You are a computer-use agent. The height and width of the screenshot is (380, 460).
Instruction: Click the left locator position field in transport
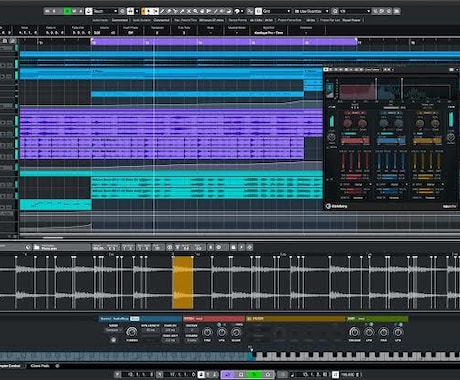tap(139, 375)
